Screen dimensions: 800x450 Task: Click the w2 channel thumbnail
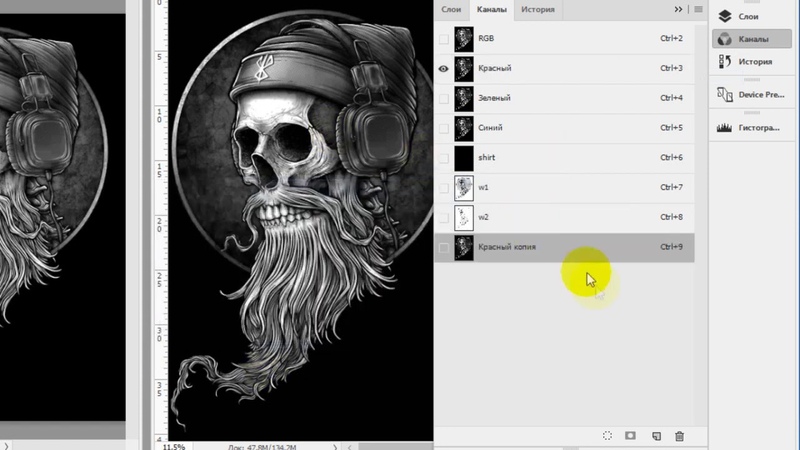464,218
